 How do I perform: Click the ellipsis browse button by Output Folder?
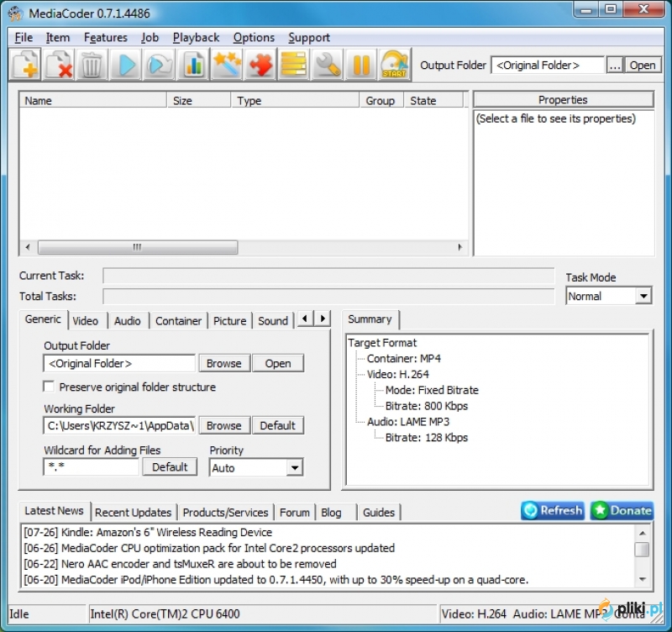pyautogui.click(x=615, y=66)
